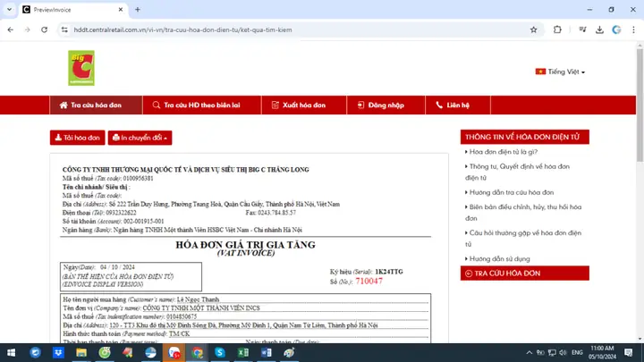Click the Big C logo
The height and width of the screenshot is (362, 644).
click(x=81, y=68)
